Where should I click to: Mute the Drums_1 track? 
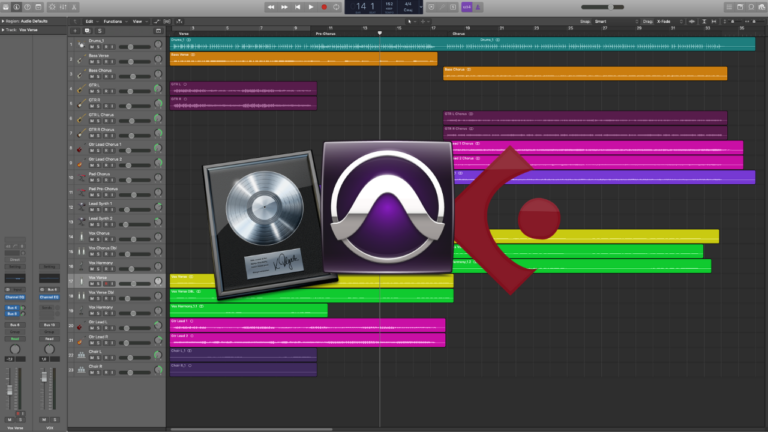(x=92, y=47)
